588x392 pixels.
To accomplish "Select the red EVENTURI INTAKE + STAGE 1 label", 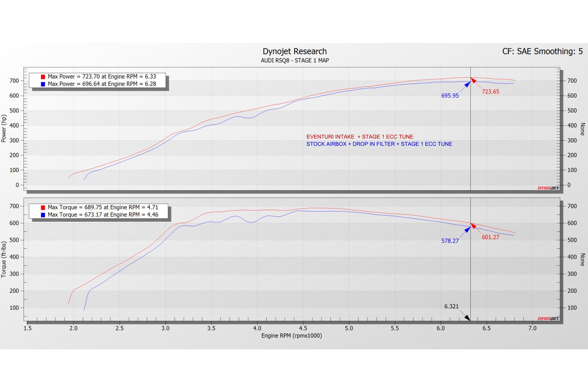I will tap(360, 137).
